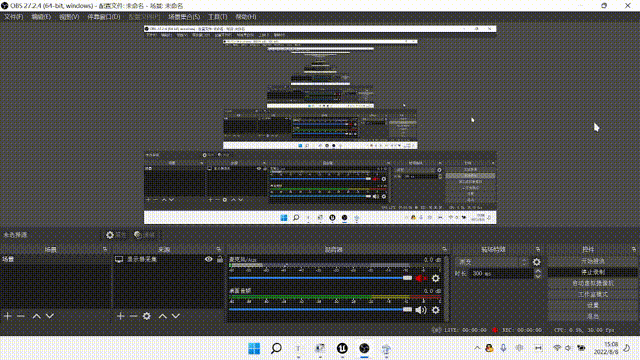This screenshot has width=640, height=360.
Task: Open the 帮助(H) Help menu
Action: 246,17
